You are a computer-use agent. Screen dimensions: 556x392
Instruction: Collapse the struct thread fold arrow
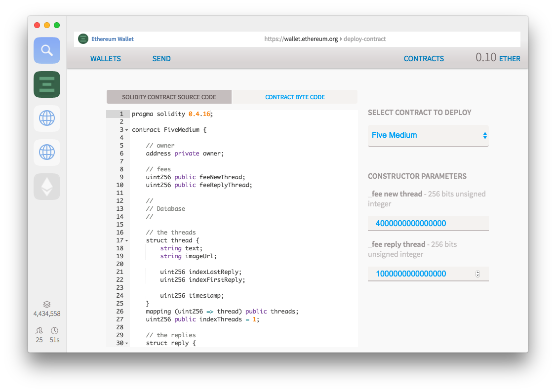click(x=127, y=241)
